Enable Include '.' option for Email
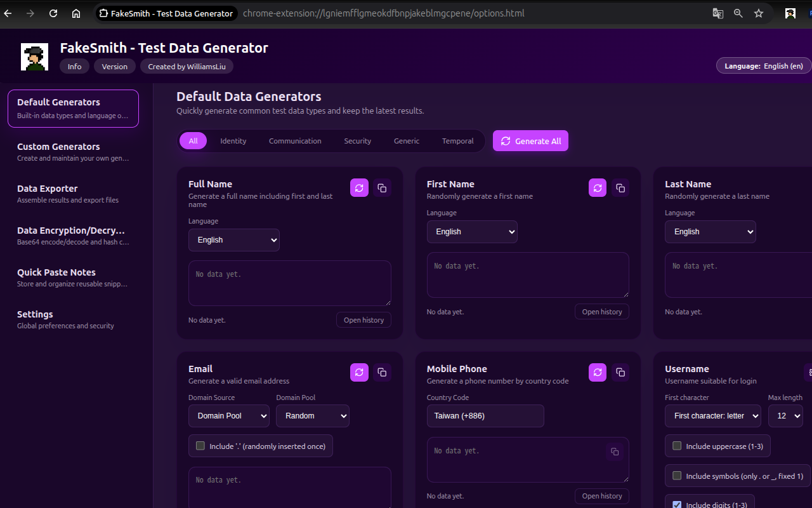This screenshot has width=812, height=508. tap(200, 446)
